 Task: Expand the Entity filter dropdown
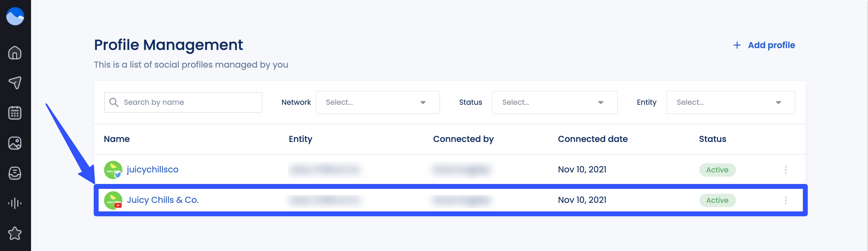point(730,102)
